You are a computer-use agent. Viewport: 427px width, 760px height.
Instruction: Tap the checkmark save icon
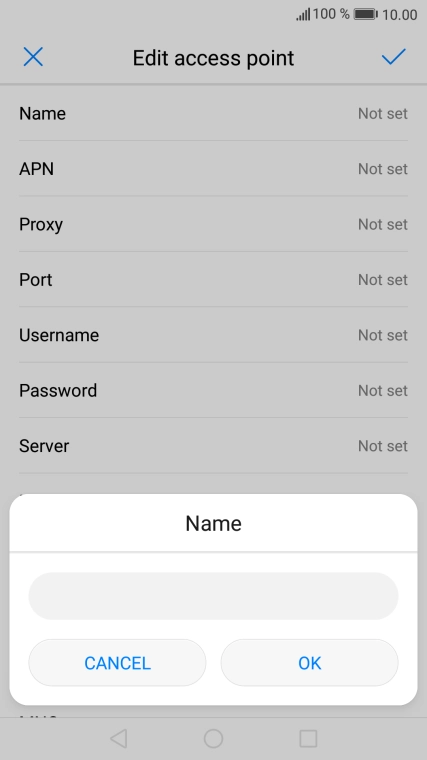pos(393,57)
